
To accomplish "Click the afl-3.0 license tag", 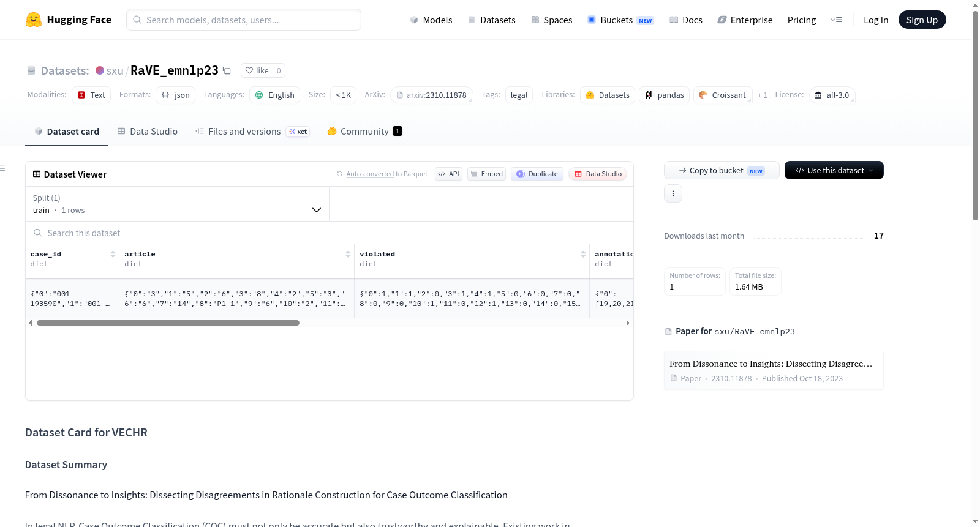I will point(832,95).
